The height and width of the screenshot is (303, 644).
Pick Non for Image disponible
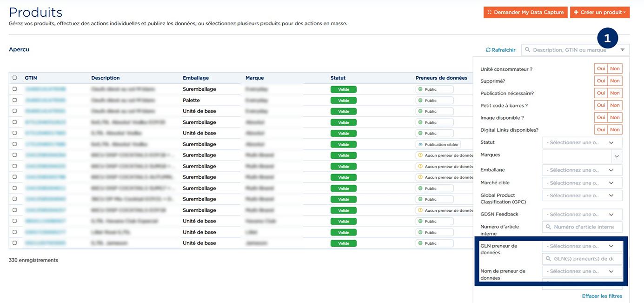pos(615,118)
